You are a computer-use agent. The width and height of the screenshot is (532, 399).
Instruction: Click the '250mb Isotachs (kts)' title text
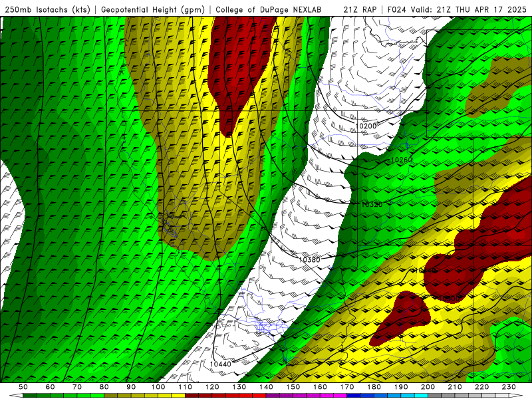pos(47,9)
